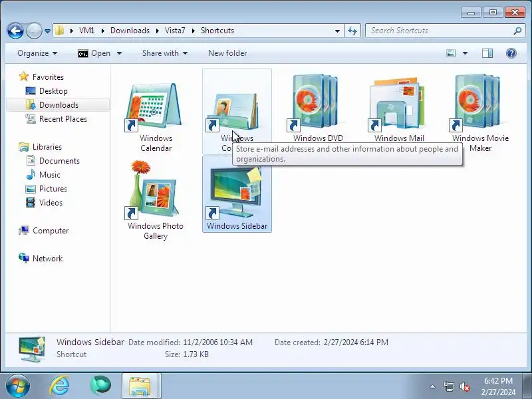The width and height of the screenshot is (532, 399).
Task: Expand the arrow after VM1 in breadcrumb
Action: [103, 31]
